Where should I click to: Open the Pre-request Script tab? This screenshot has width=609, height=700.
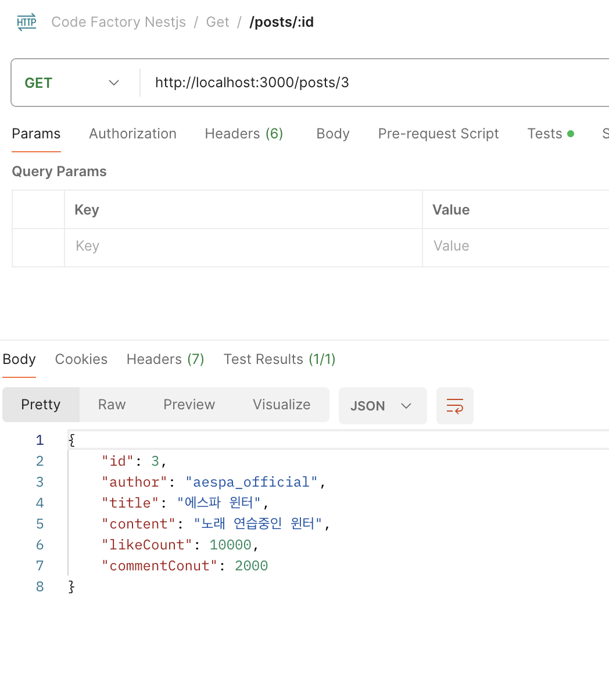tap(439, 134)
